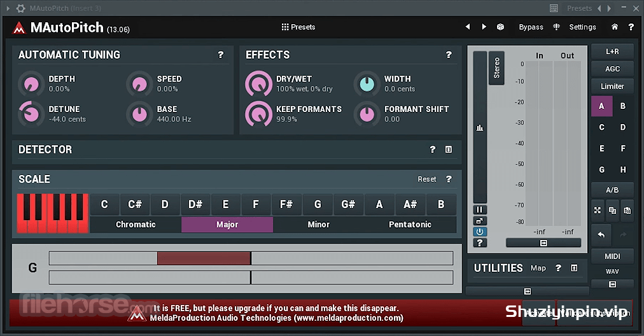Undo the last change
The image size is (644, 336).
pyautogui.click(x=601, y=235)
